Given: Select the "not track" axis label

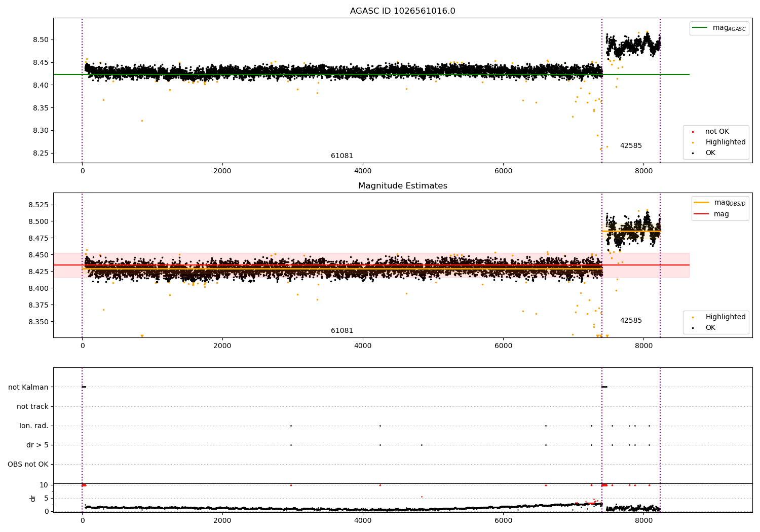Looking at the screenshot, I should pyautogui.click(x=32, y=407).
